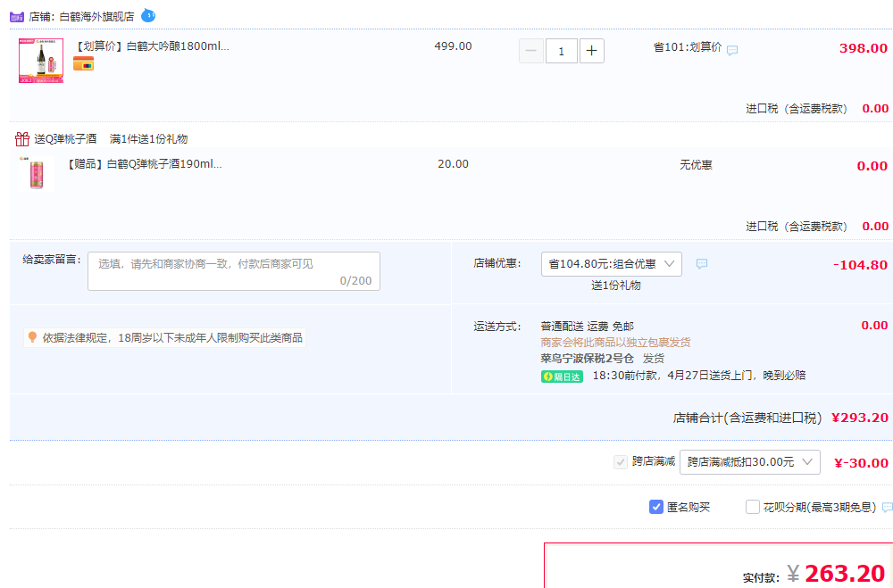
Task: Open the 【划算价】白鹤大吟酿1800ml product link
Action: point(153,46)
